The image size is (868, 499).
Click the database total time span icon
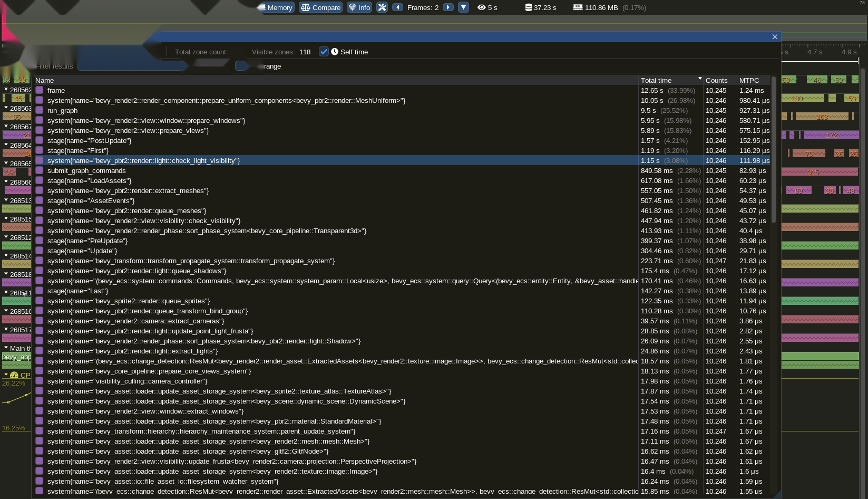click(528, 7)
